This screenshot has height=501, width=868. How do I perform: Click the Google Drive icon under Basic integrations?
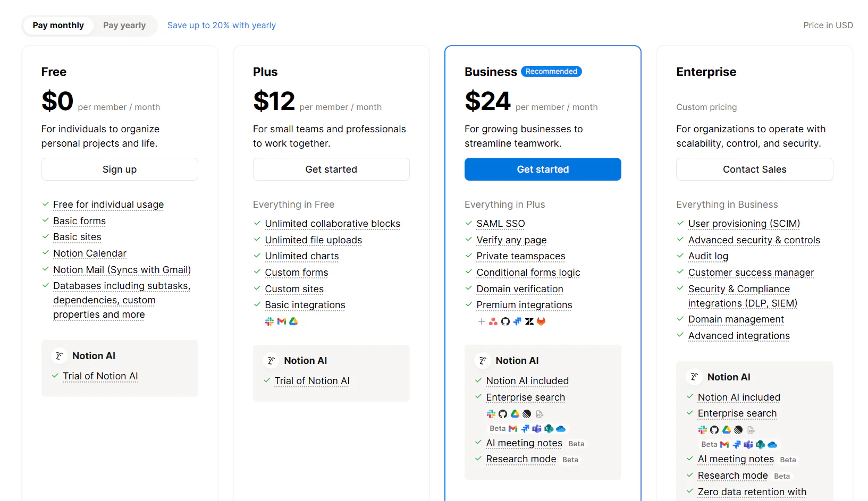[x=293, y=321]
